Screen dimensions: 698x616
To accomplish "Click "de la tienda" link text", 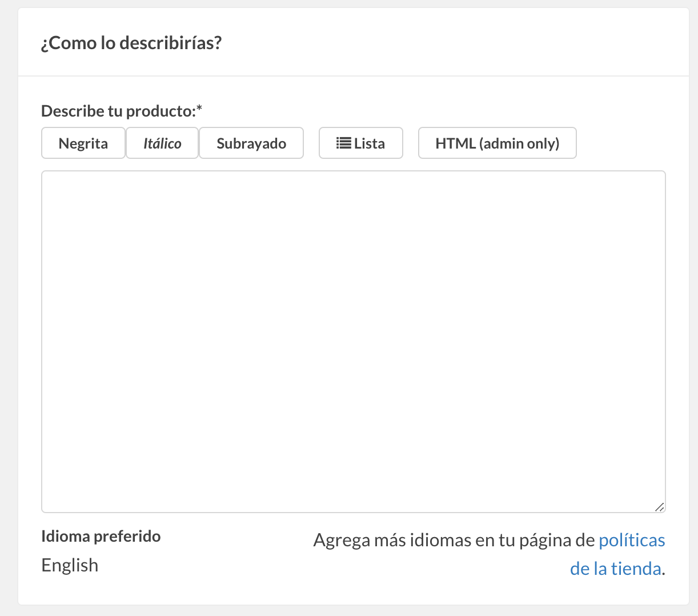I will 615,569.
